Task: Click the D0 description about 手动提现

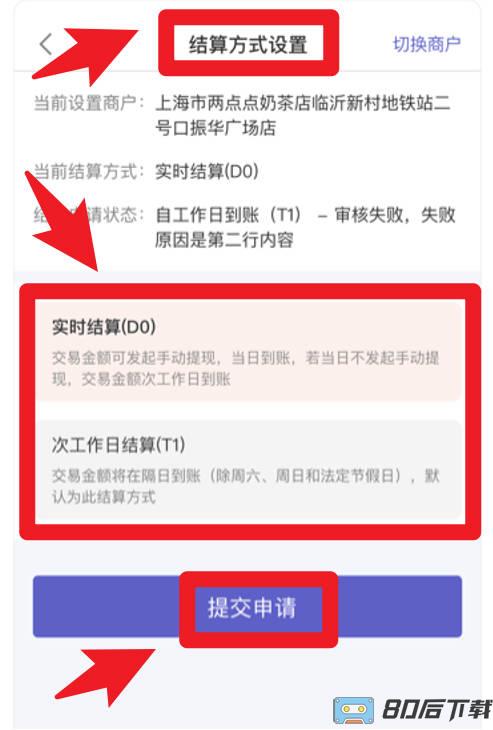Action: point(245,368)
